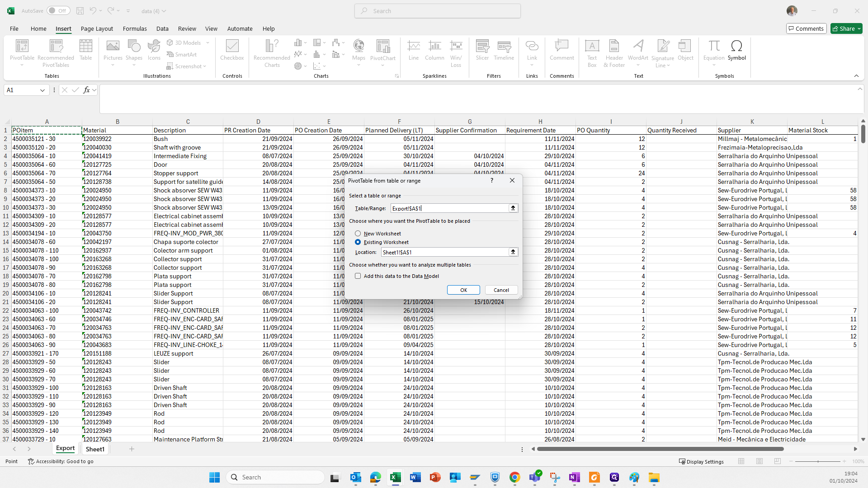Click the horizontal scrollbar thumb

[x=660, y=449]
